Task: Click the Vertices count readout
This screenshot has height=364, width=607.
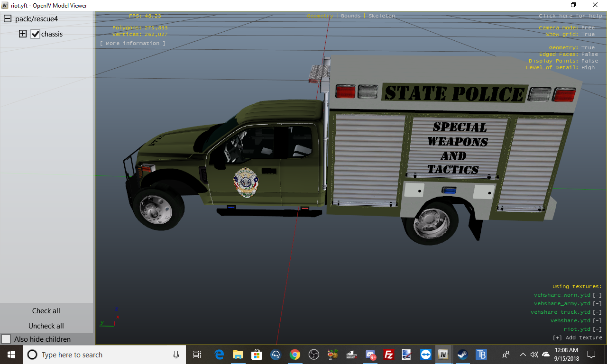Action: point(140,35)
